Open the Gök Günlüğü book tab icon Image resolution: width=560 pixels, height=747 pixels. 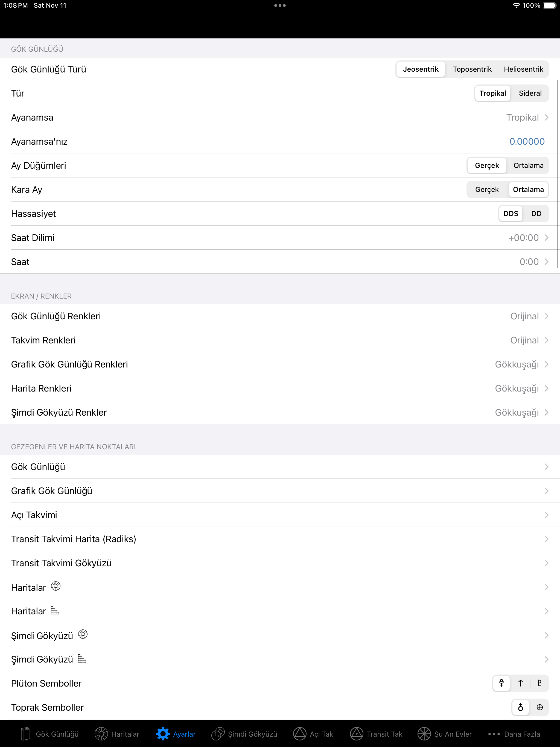tap(26, 734)
